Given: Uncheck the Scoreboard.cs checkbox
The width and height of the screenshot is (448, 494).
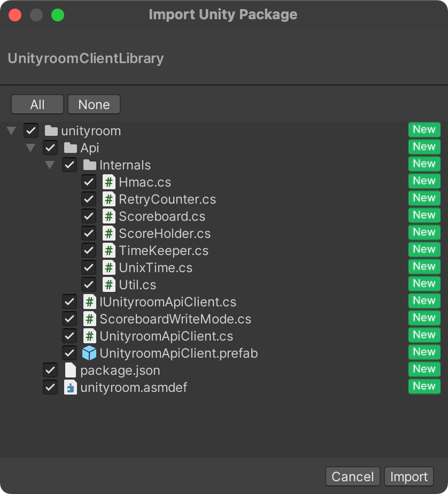Looking at the screenshot, I should [88, 216].
